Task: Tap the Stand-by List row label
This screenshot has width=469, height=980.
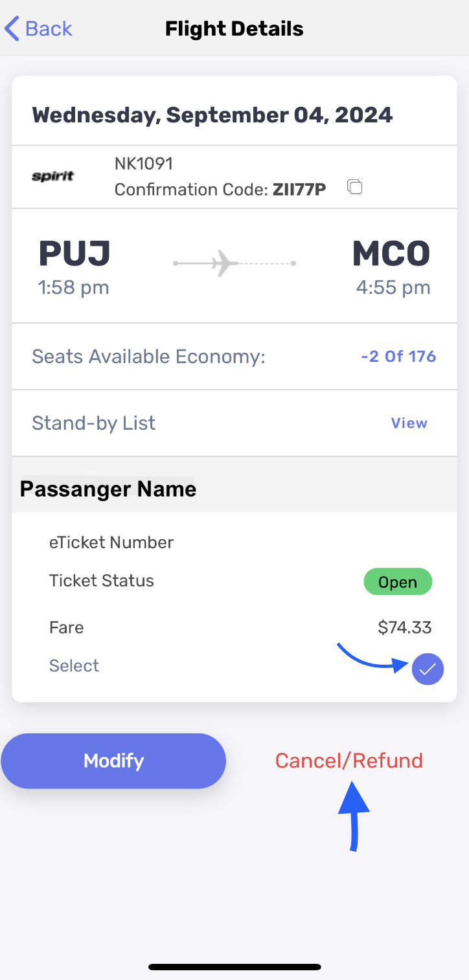Action: click(94, 423)
